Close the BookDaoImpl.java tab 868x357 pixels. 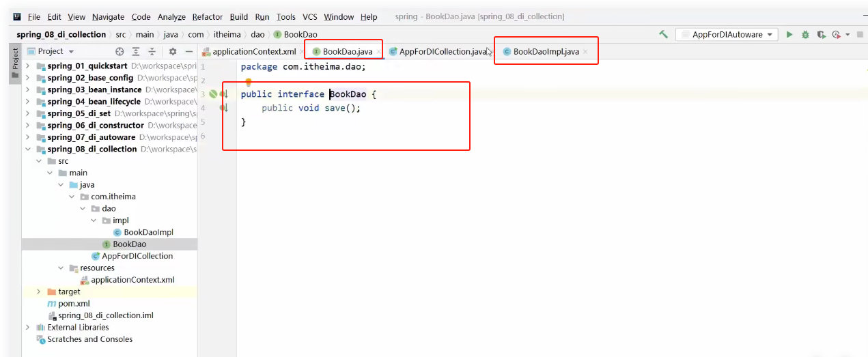click(585, 52)
